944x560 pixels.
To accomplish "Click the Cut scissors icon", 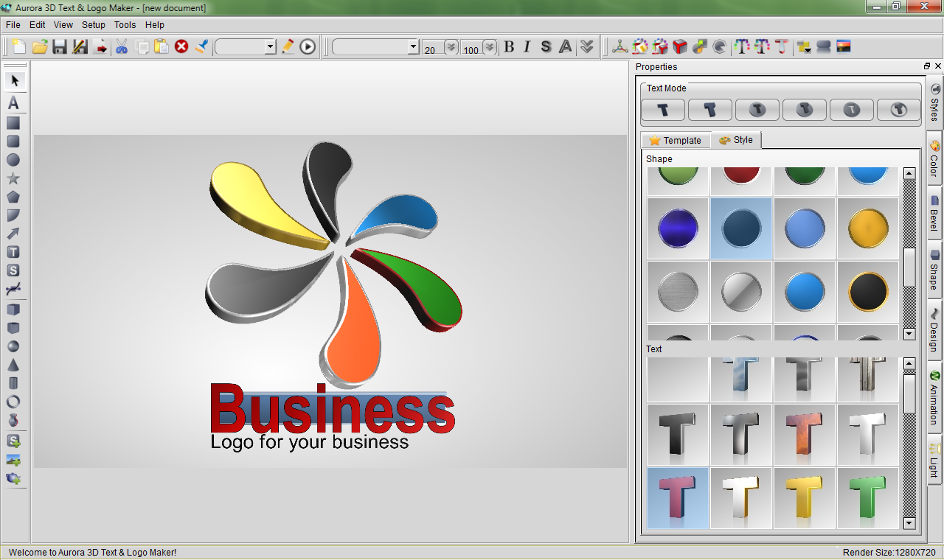I will point(122,46).
